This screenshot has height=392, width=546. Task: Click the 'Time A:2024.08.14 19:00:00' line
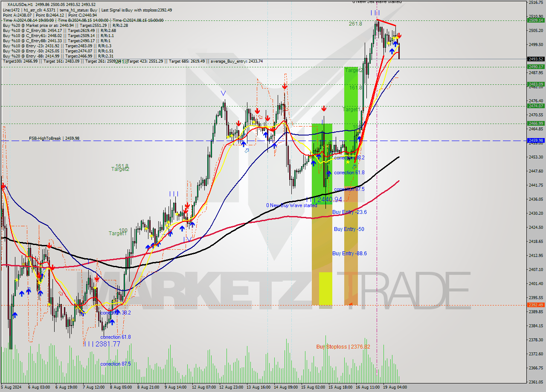28,20
